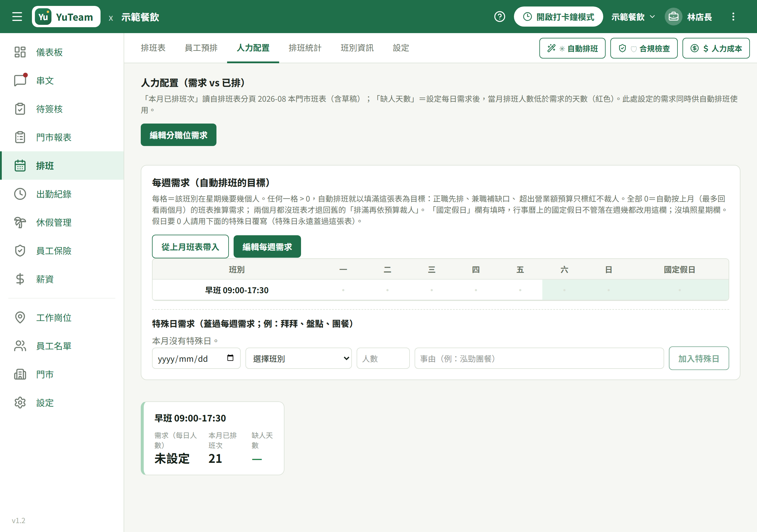The width and height of the screenshot is (757, 532).
Task: Click the sidebar 設定 gear icon
Action: (x=20, y=403)
